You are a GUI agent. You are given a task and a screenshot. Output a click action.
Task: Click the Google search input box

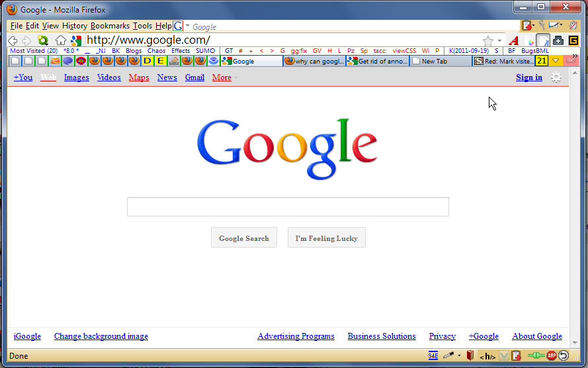tap(288, 207)
